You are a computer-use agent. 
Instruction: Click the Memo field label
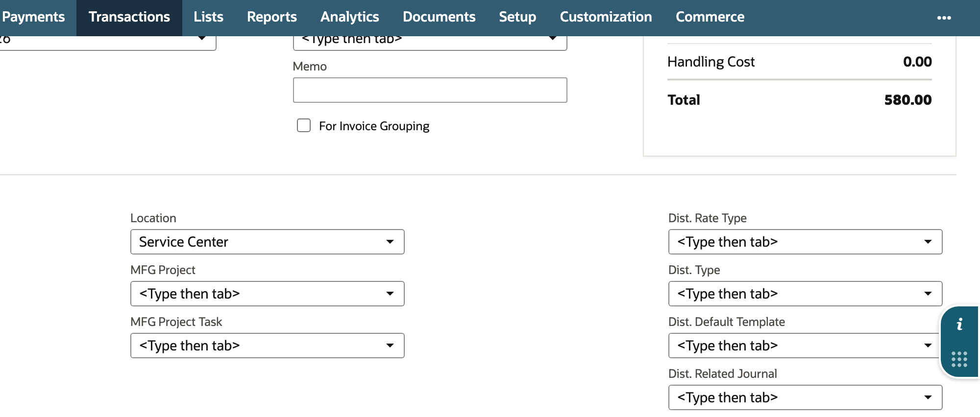310,66
